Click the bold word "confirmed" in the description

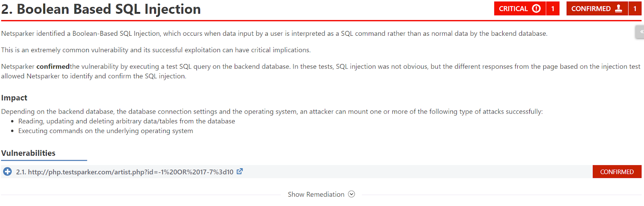click(x=53, y=66)
